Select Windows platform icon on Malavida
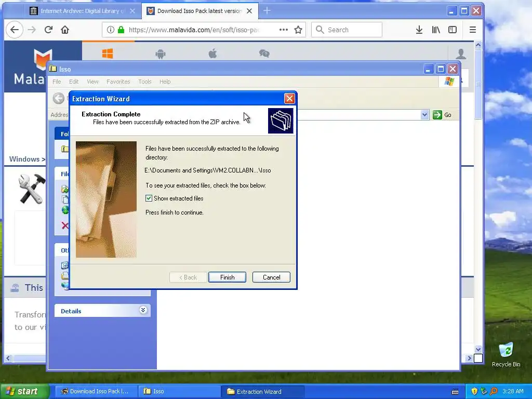This screenshot has width=532, height=399. (108, 54)
